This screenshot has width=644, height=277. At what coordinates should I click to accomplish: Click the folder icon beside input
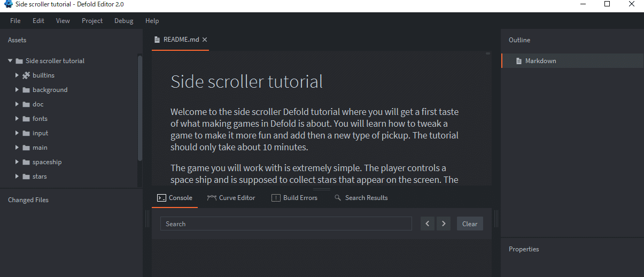[26, 133]
